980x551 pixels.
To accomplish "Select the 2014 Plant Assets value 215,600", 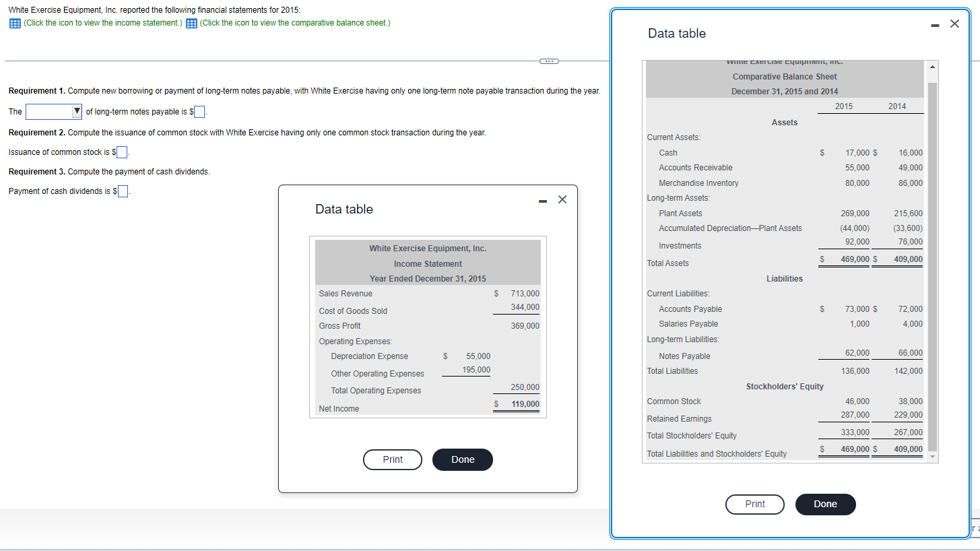I will [909, 214].
